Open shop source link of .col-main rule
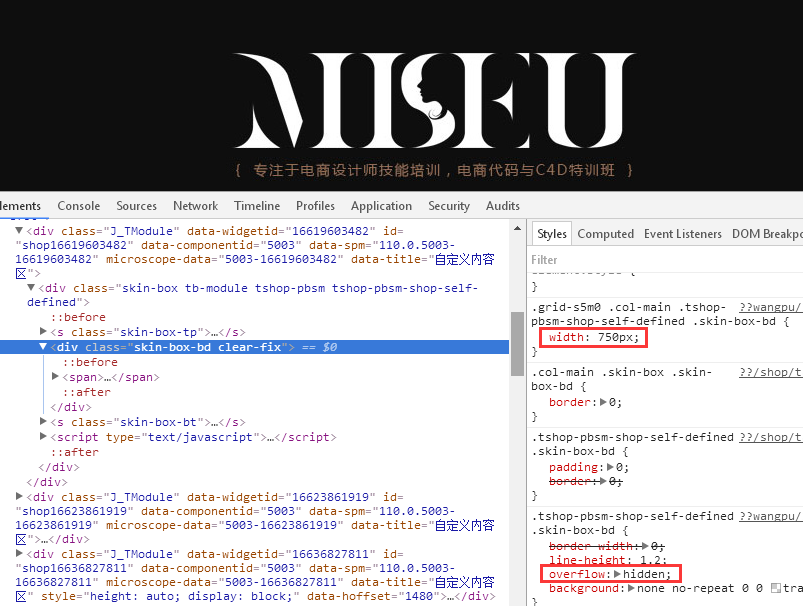This screenshot has height=606, width=803. (x=770, y=372)
